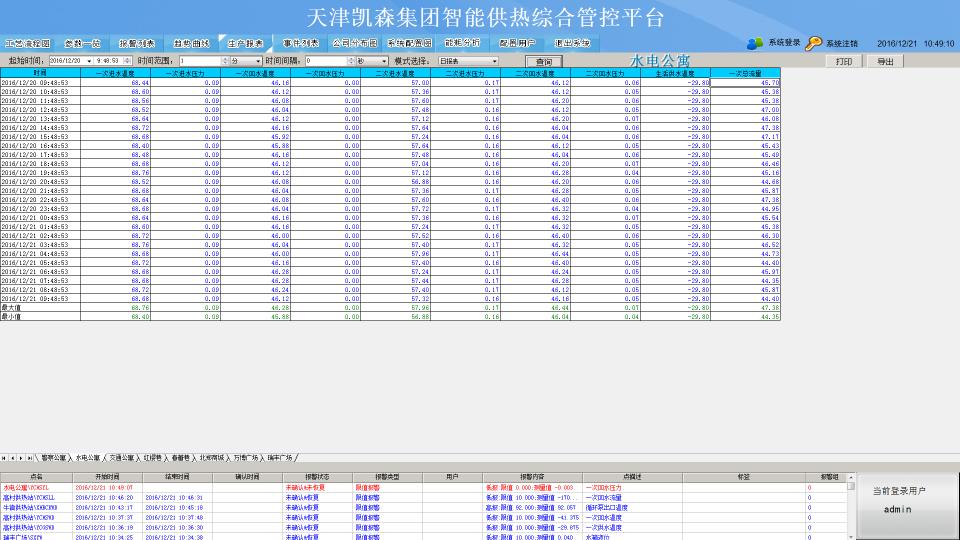Open the 工艺流程图 menu item

coord(28,44)
